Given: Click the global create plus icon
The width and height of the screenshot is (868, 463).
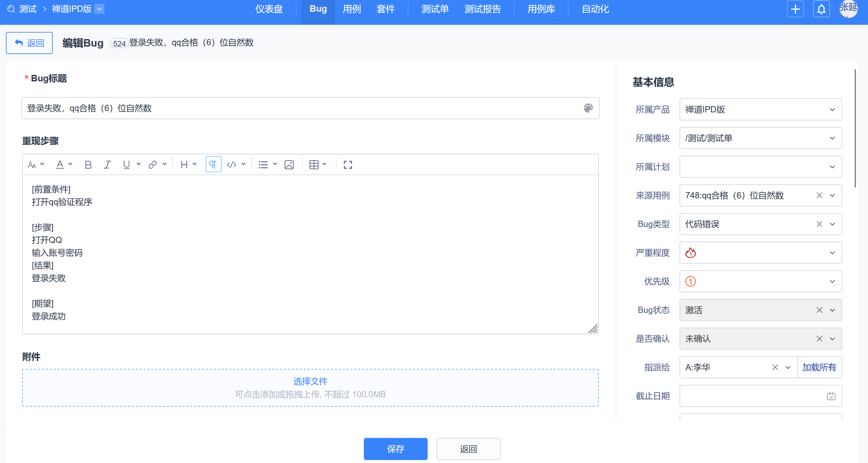Looking at the screenshot, I should tap(795, 9).
